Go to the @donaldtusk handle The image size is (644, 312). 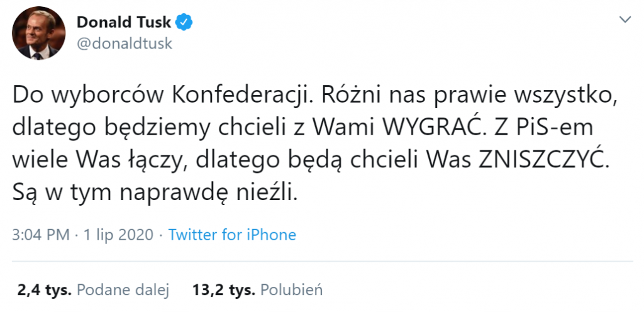tap(124, 44)
